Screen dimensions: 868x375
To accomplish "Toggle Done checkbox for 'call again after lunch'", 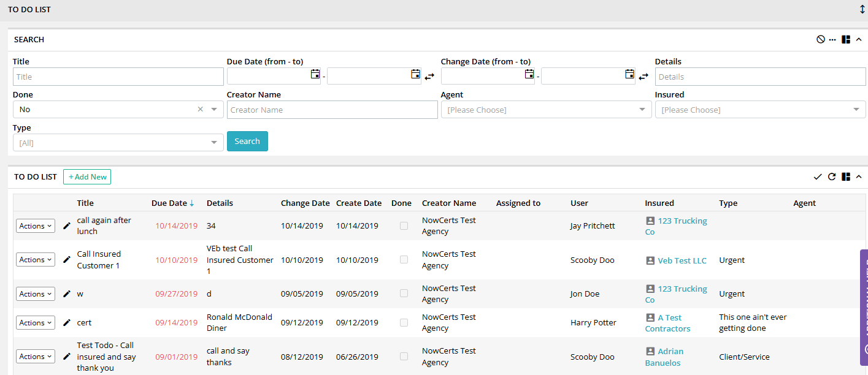I will coord(404,225).
